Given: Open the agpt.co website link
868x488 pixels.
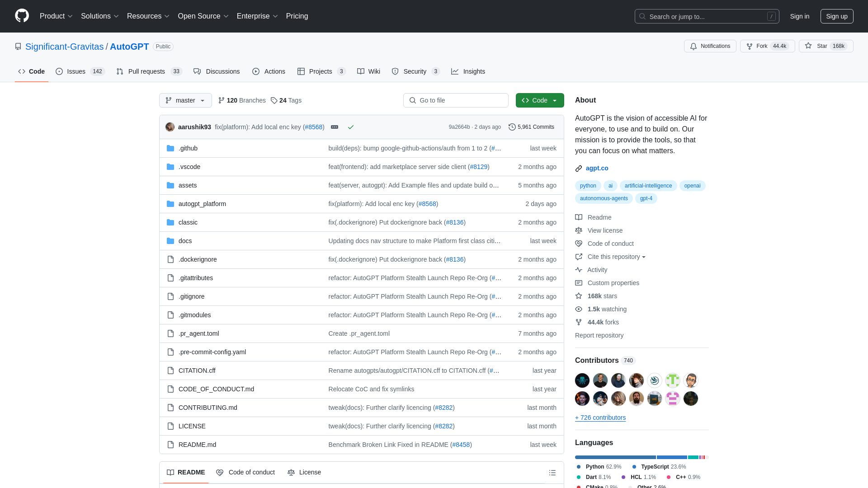Looking at the screenshot, I should coord(597,168).
